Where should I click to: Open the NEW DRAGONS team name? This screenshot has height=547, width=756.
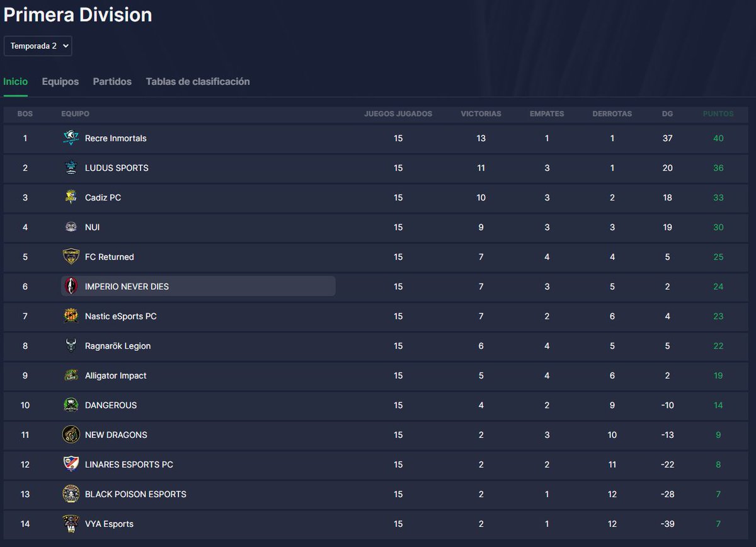click(116, 434)
